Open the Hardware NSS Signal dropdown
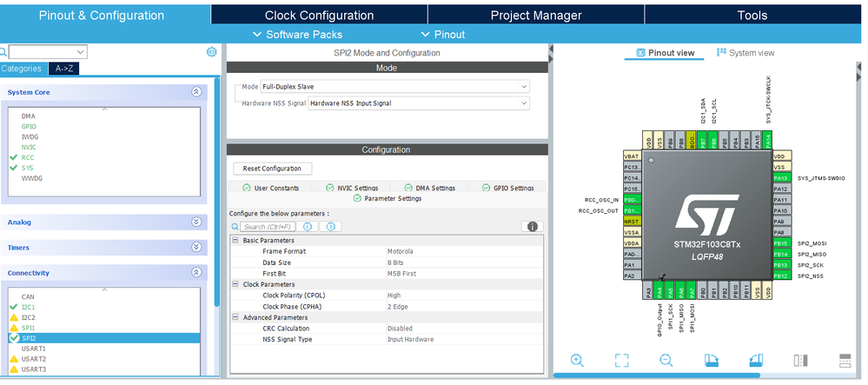868x385 pixels. pos(419,103)
